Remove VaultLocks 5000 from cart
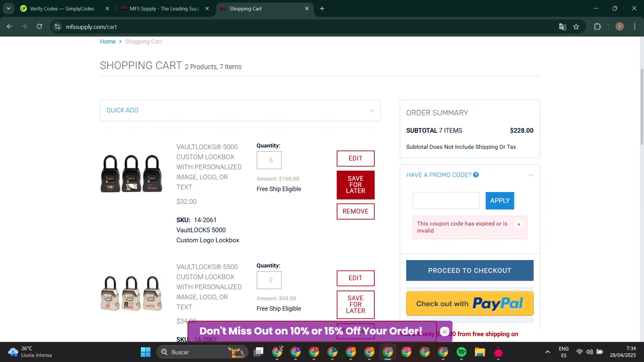The image size is (644, 362). [355, 211]
